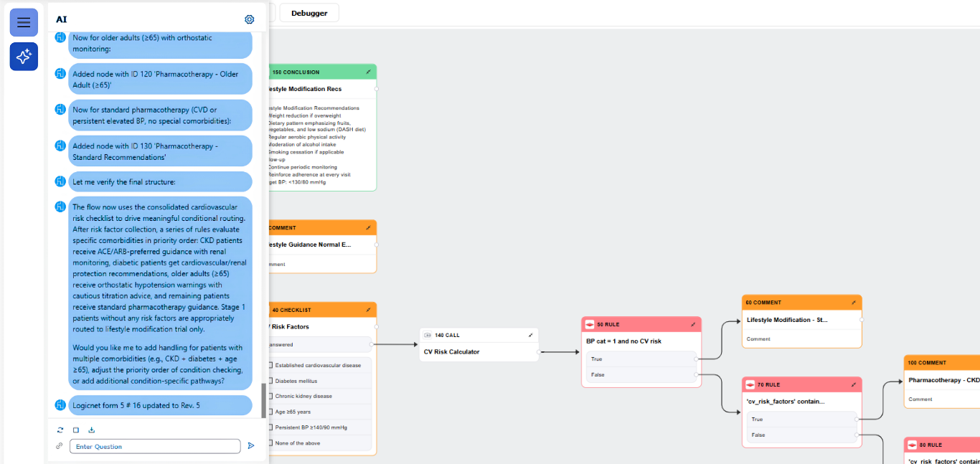
Task: Switch to the Debugger tab
Action: tap(309, 13)
